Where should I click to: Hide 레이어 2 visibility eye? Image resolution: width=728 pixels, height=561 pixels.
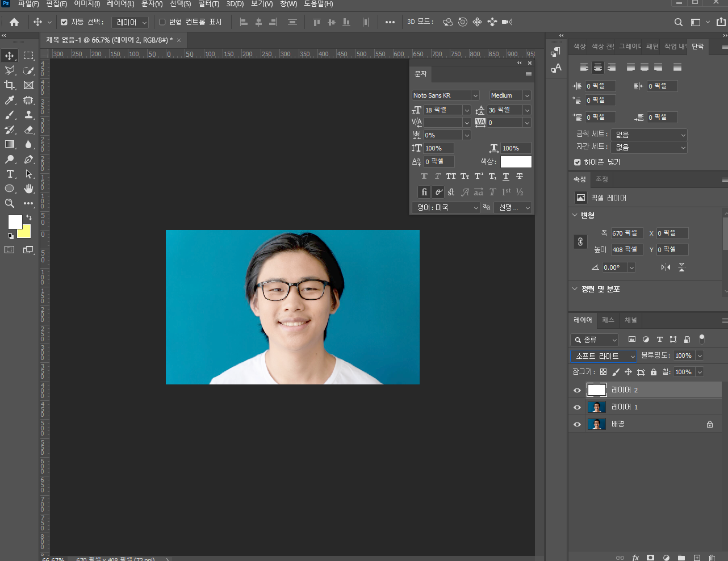(578, 390)
